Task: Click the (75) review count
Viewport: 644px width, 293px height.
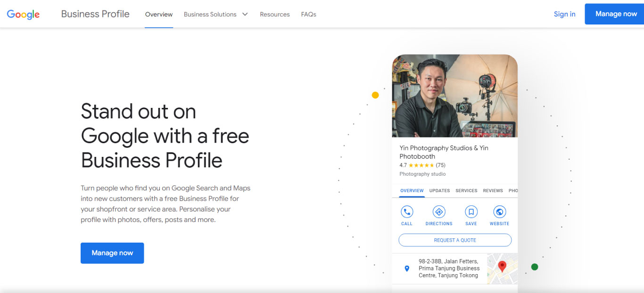Action: [x=440, y=165]
